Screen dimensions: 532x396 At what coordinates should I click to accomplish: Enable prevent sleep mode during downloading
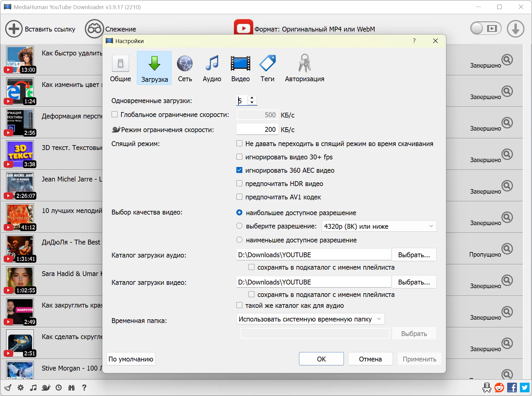[239, 144]
